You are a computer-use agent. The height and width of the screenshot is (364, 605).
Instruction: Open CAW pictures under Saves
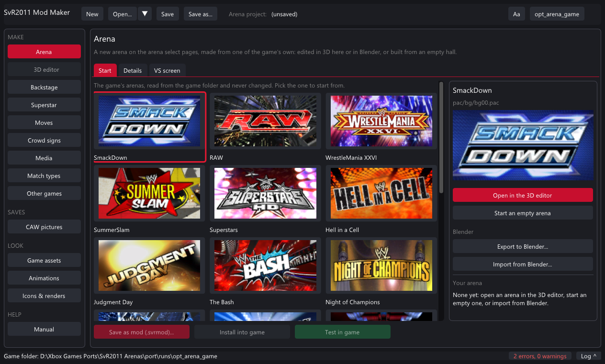click(x=44, y=227)
